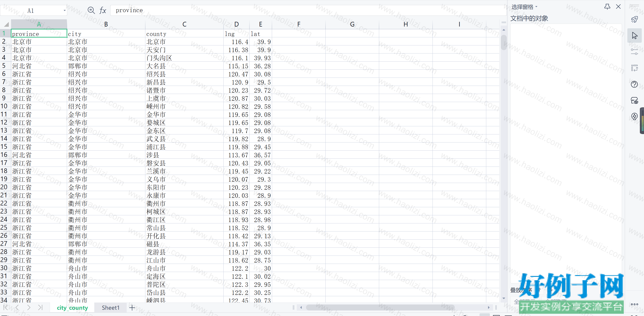
Task: Select the cell '门头沟区'
Action: click(185, 58)
